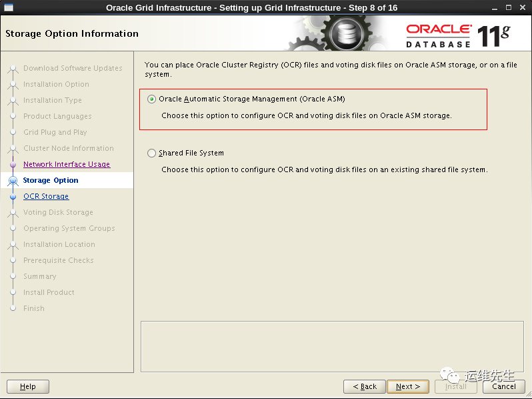Click the Installation Type step label
The width and height of the screenshot is (532, 399).
[53, 100]
